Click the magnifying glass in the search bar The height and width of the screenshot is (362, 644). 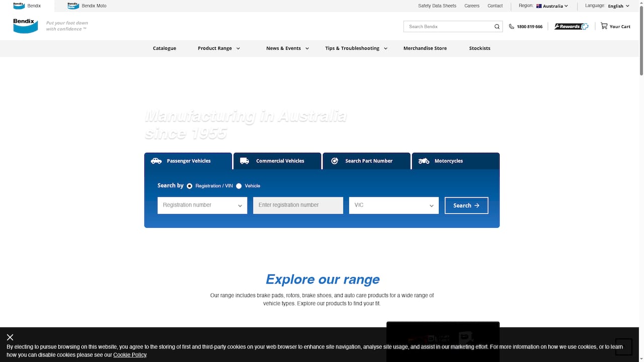tap(497, 26)
